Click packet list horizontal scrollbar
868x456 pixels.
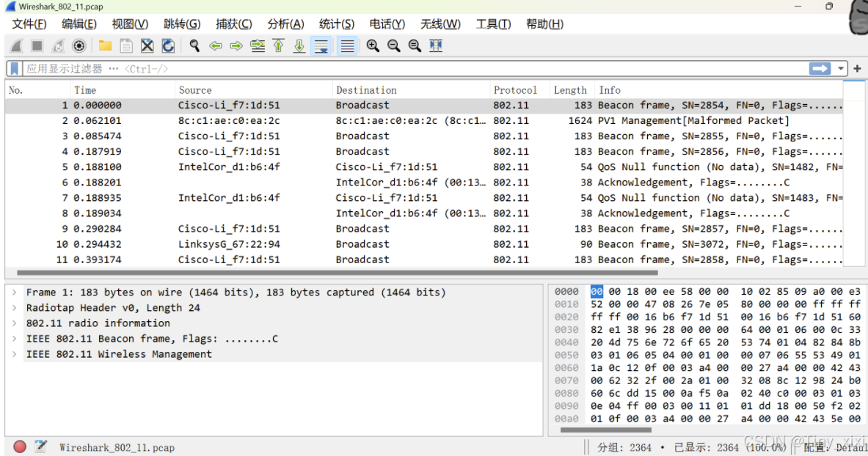(x=337, y=273)
